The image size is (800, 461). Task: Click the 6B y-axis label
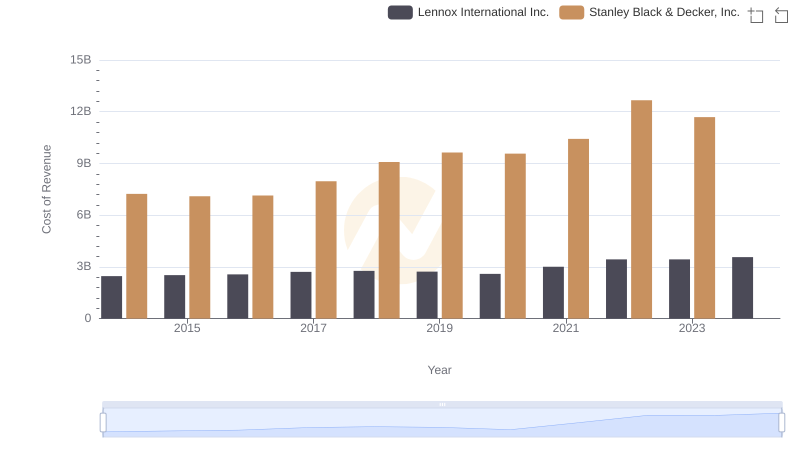[84, 215]
